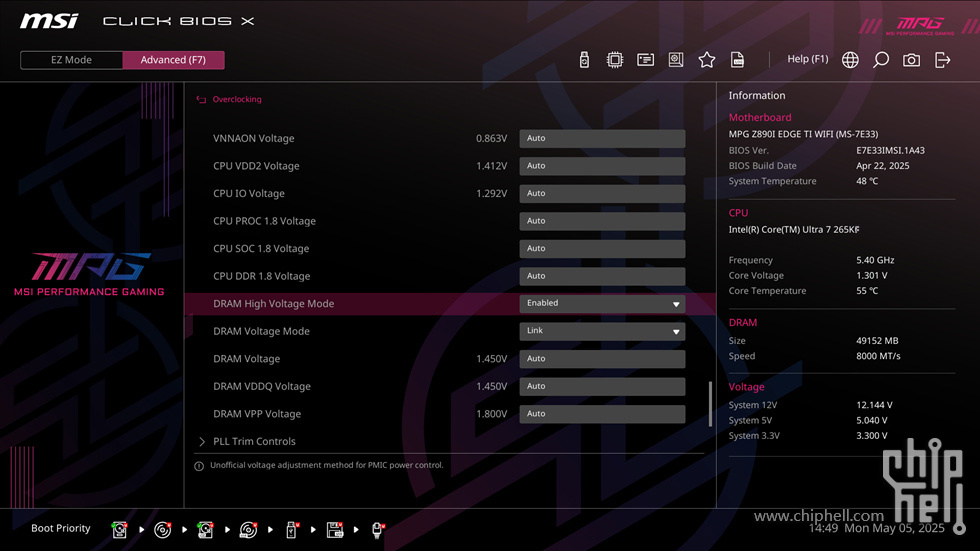Click the info icon beside the help hint
This screenshot has width=980, height=551.
199,466
